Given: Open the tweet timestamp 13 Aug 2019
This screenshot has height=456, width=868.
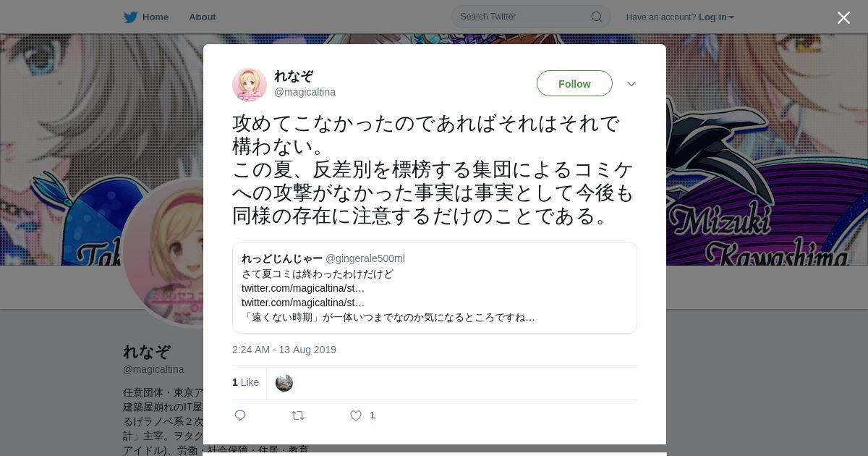Looking at the screenshot, I should (x=284, y=350).
